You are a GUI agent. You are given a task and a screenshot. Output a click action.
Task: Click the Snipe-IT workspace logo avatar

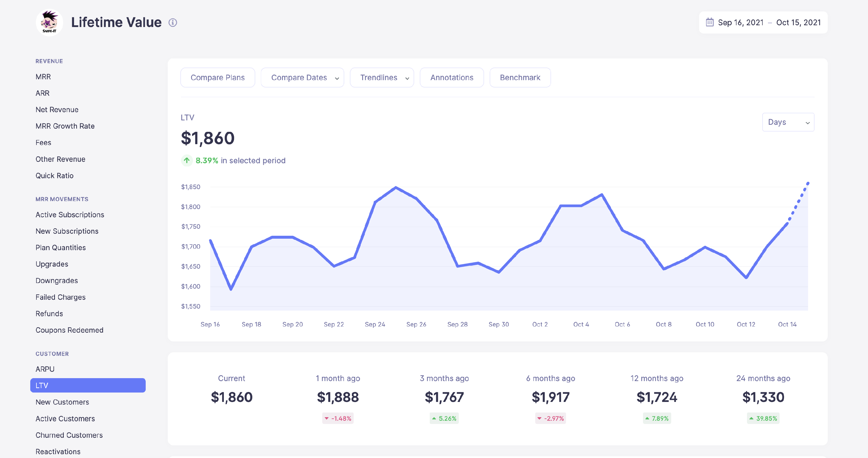tap(49, 22)
